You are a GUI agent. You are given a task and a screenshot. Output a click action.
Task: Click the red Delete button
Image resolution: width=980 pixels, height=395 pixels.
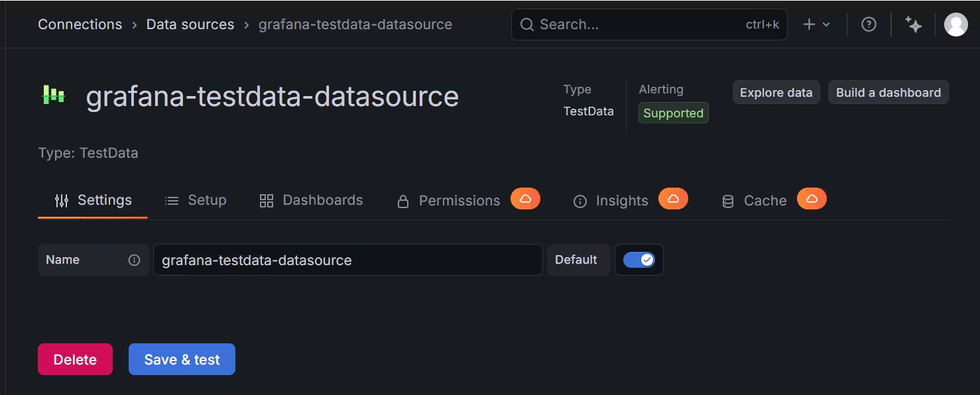tap(75, 359)
